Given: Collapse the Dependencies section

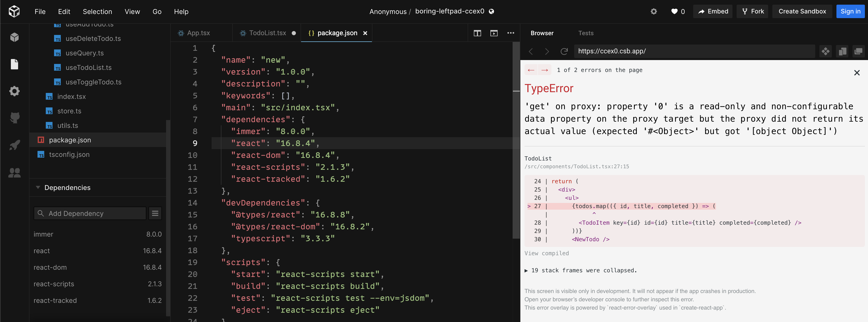Looking at the screenshot, I should coord(38,187).
